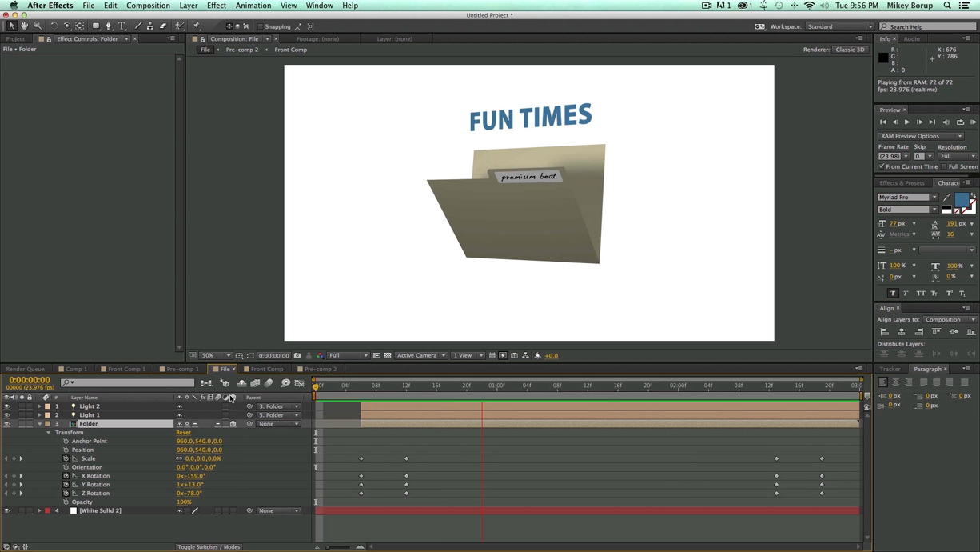Collapse the Transform group of the Folder layer

(48, 432)
